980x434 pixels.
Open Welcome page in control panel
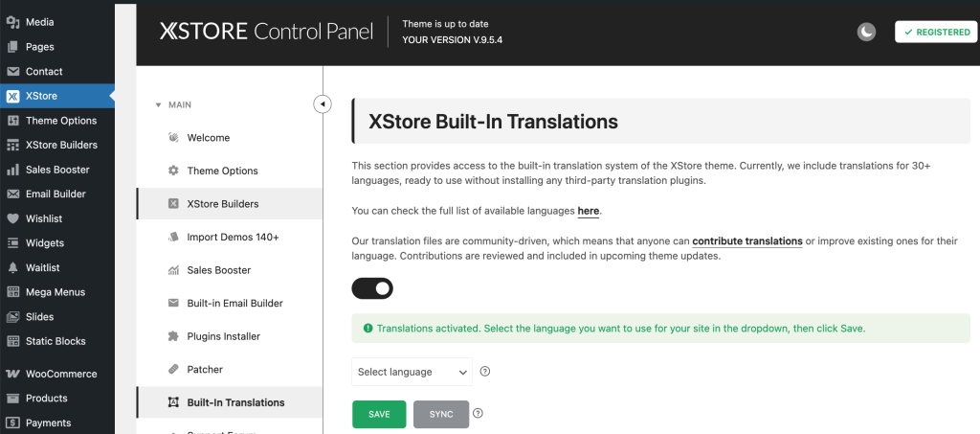pos(208,138)
